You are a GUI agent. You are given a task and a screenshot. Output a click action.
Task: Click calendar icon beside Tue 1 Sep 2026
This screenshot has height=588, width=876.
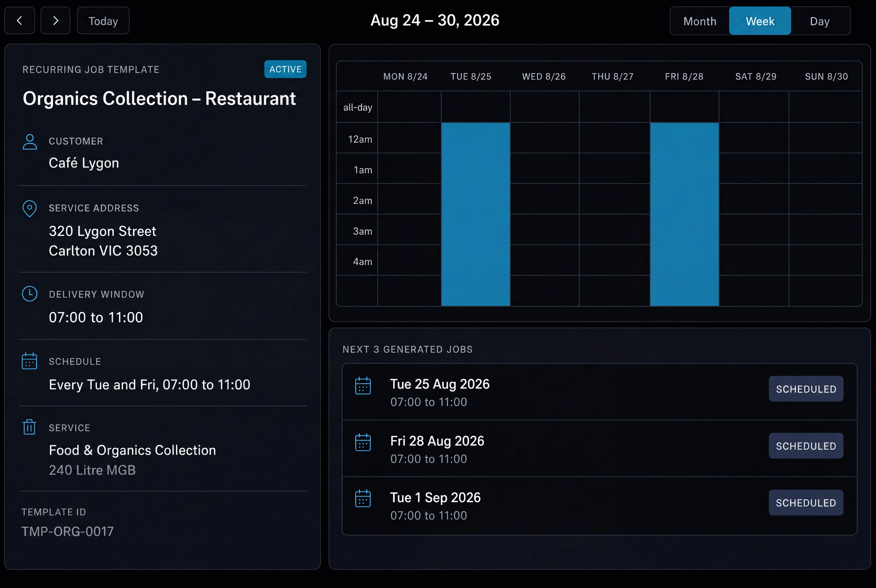(363, 498)
